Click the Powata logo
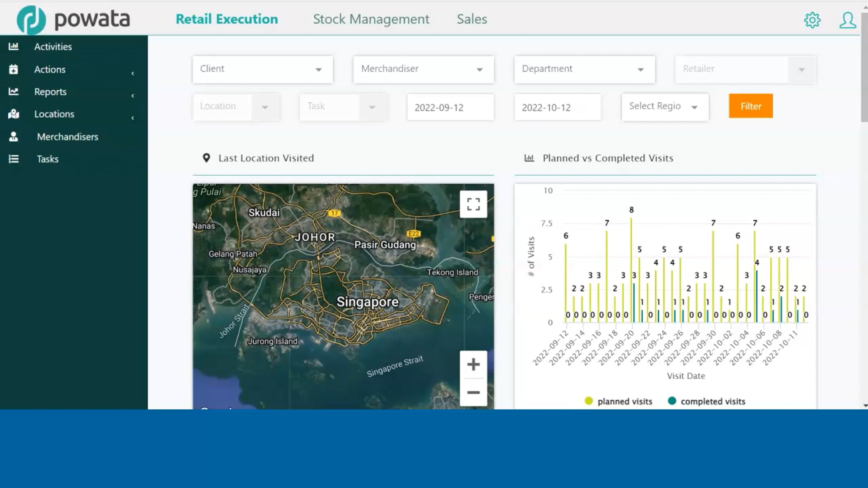This screenshot has height=488, width=868. click(x=73, y=20)
